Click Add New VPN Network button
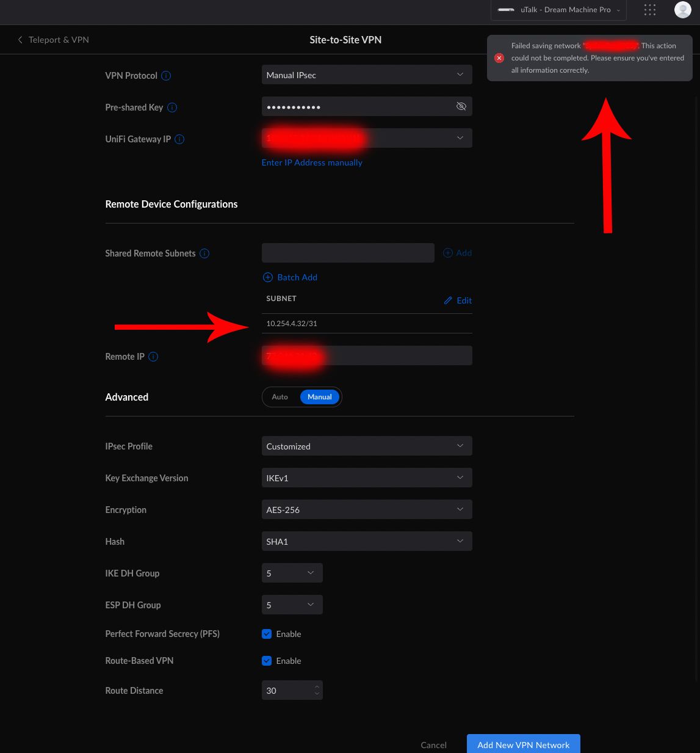This screenshot has height=753, width=700. [x=523, y=744]
